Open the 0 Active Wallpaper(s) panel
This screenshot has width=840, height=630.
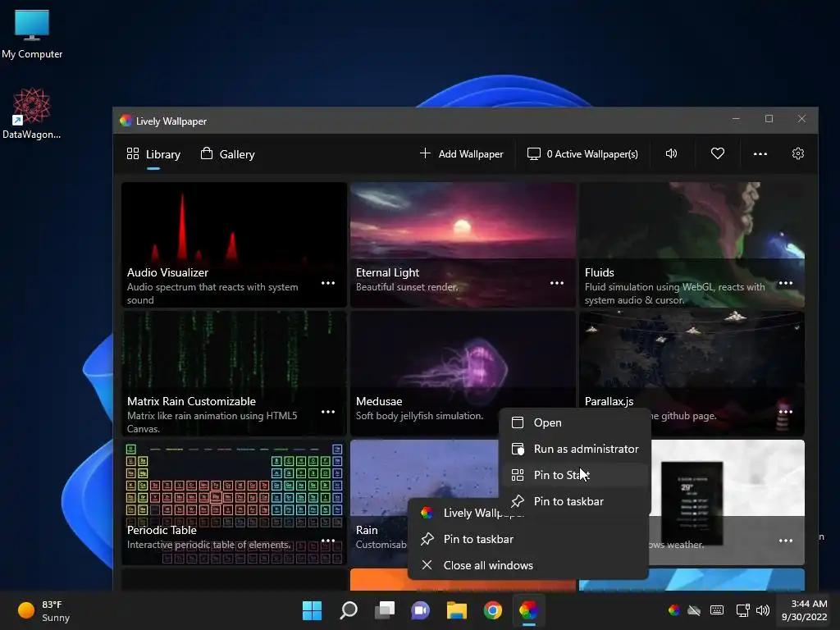point(582,153)
